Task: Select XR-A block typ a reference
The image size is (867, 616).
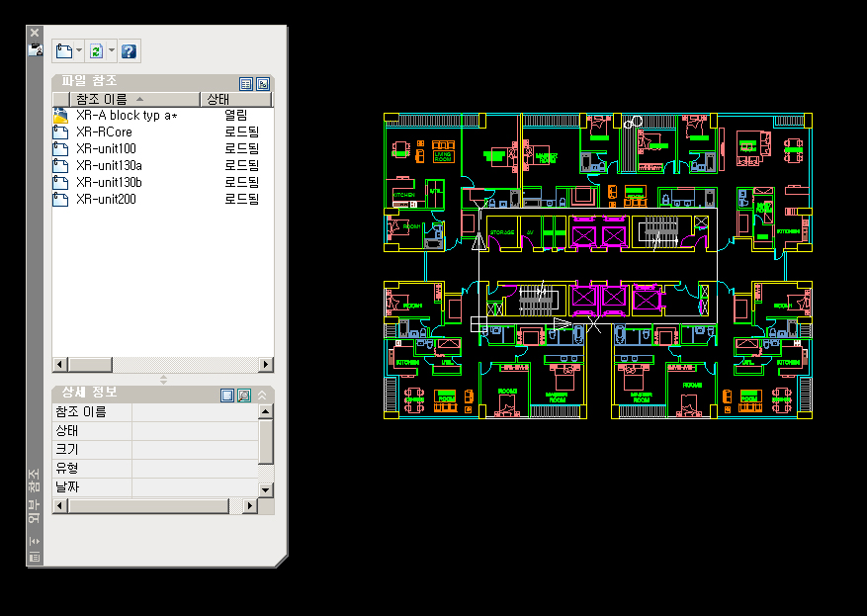Action: [126, 116]
